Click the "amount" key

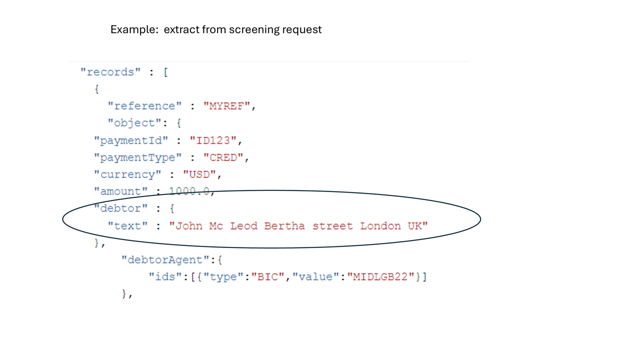pyautogui.click(x=121, y=191)
